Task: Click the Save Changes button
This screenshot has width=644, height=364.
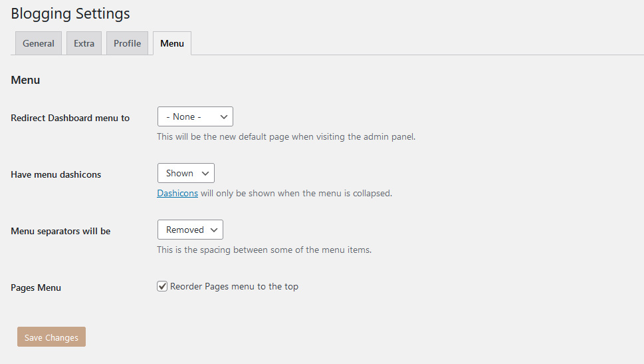Action: pos(51,337)
